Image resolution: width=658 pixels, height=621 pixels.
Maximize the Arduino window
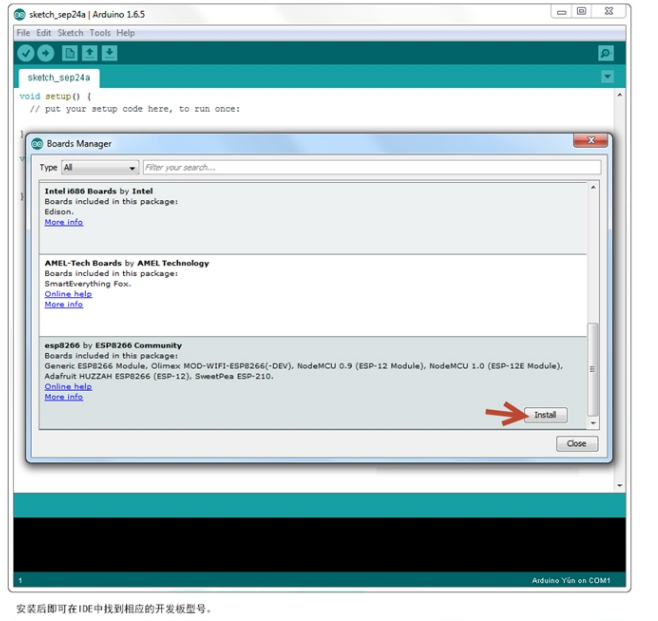click(581, 12)
